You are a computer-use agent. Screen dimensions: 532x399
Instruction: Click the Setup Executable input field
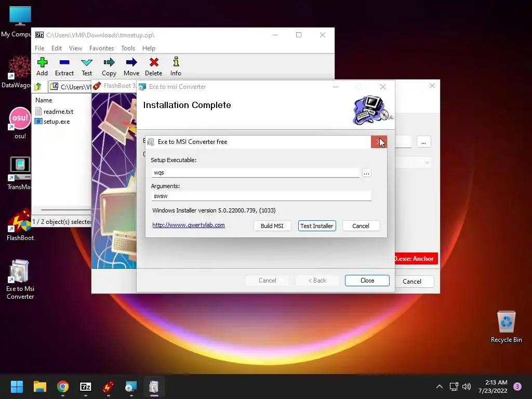pyautogui.click(x=255, y=172)
